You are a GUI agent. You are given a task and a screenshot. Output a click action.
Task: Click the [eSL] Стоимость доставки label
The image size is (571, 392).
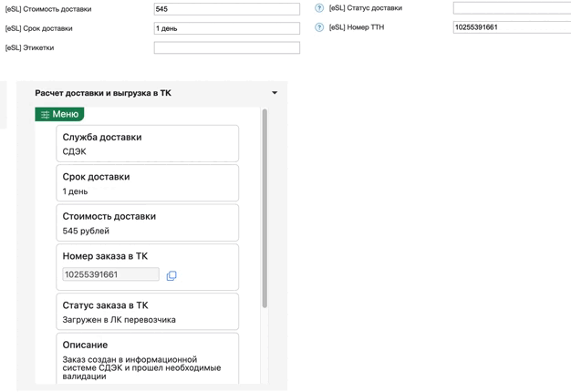point(48,9)
